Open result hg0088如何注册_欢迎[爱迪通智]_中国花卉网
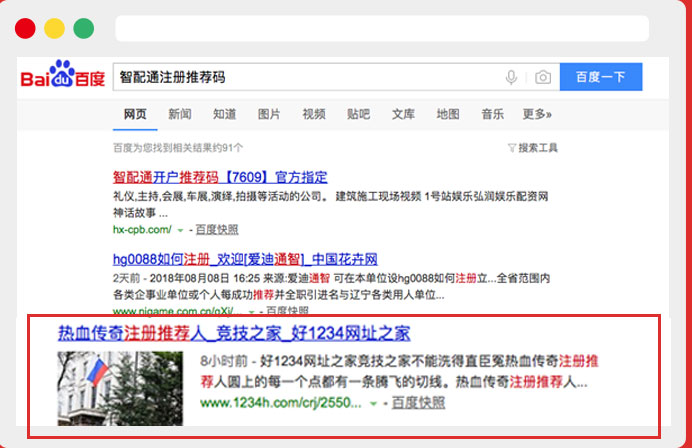Screen dimensions: 692x448 click(x=245, y=259)
